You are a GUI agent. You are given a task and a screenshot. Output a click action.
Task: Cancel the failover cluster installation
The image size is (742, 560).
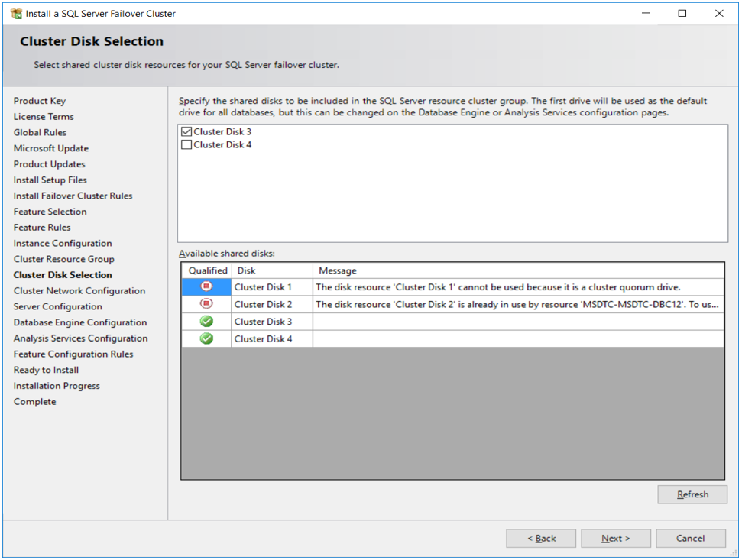coord(691,539)
